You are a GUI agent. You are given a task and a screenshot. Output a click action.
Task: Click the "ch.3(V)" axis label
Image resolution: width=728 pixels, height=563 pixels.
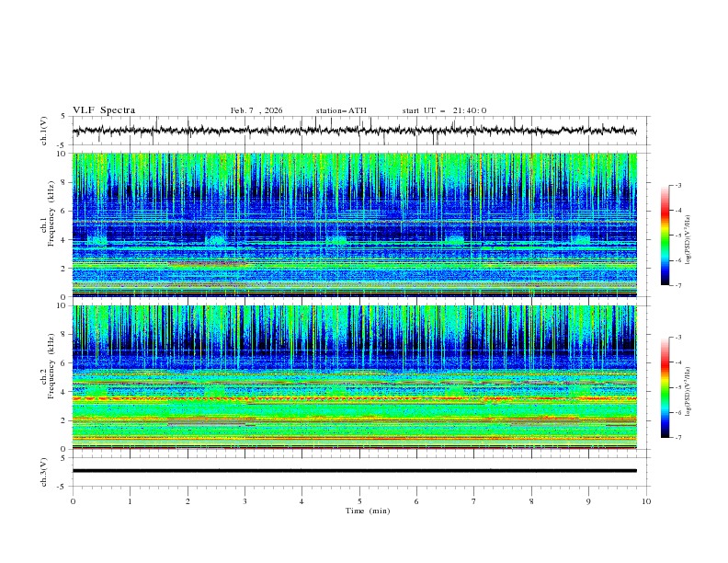tap(44, 472)
